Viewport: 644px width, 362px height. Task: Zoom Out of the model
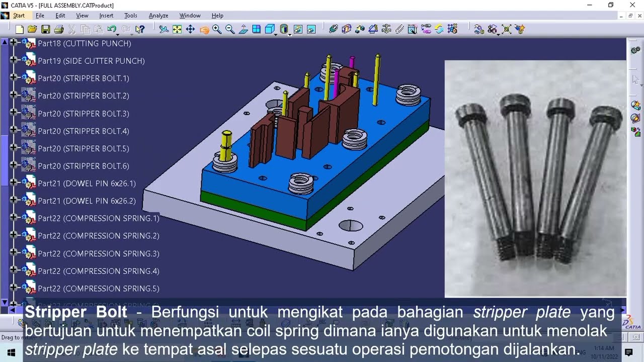(230, 30)
